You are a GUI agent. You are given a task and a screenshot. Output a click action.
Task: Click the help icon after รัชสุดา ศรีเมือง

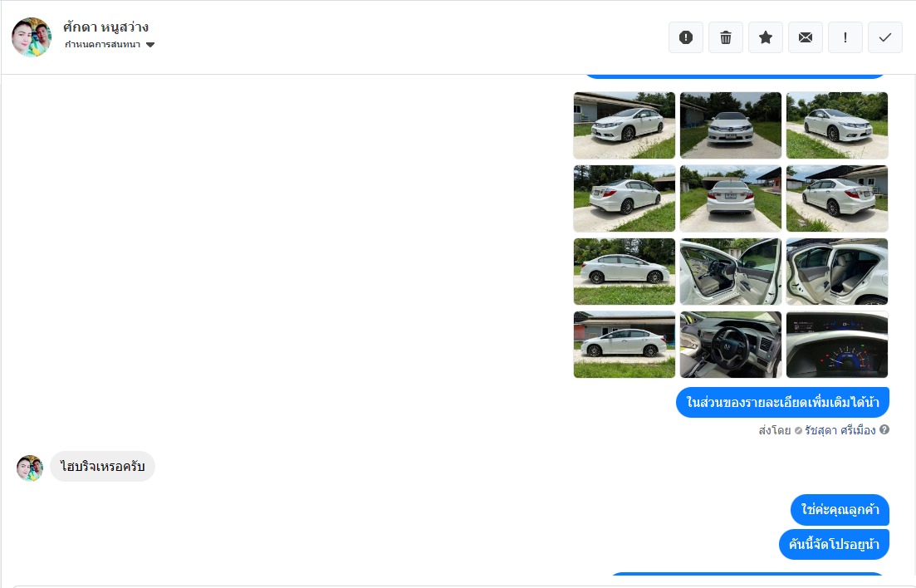[884, 429]
